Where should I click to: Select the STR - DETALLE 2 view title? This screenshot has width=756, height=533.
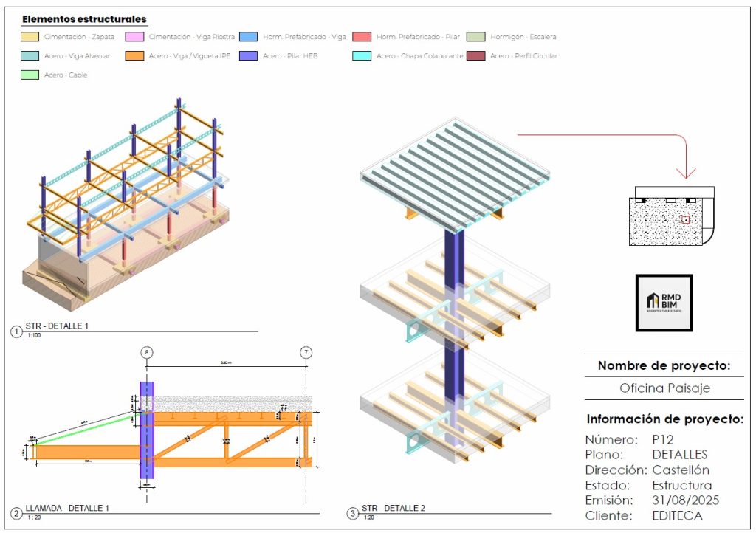(x=394, y=508)
